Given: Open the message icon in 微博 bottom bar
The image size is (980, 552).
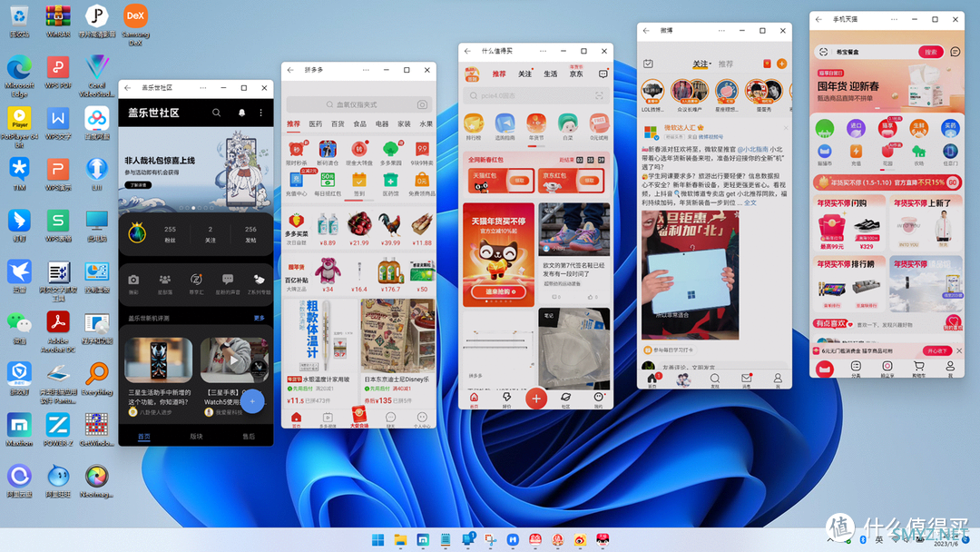Looking at the screenshot, I should (746, 379).
